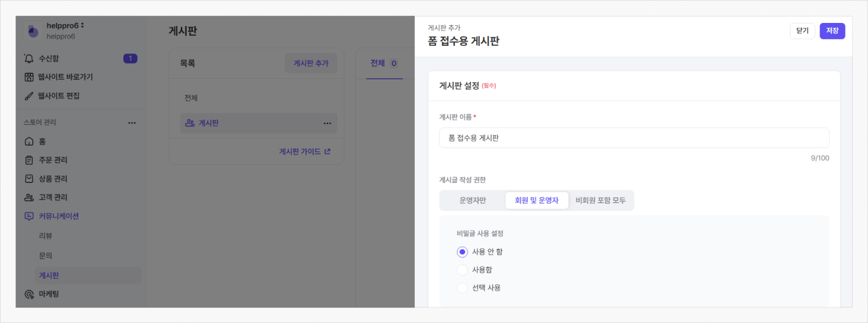
Task: Click the marketing target icon
Action: tap(29, 294)
